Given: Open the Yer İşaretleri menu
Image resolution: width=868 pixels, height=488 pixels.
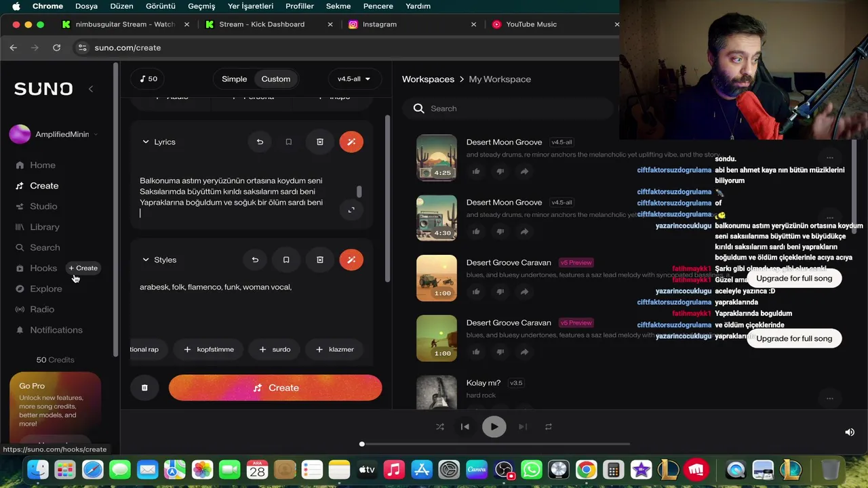Looking at the screenshot, I should click(251, 6).
